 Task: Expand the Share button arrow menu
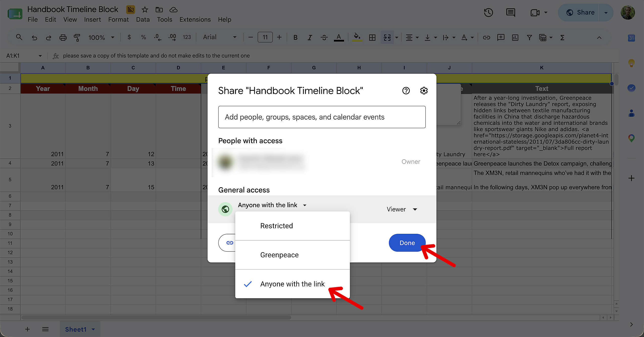(606, 13)
